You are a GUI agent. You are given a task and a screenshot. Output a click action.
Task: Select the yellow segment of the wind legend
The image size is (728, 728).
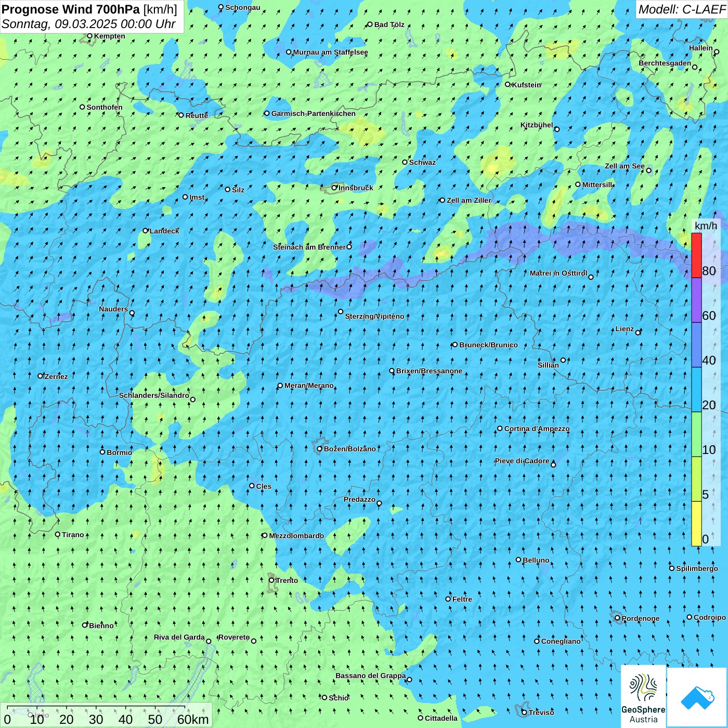click(x=697, y=524)
